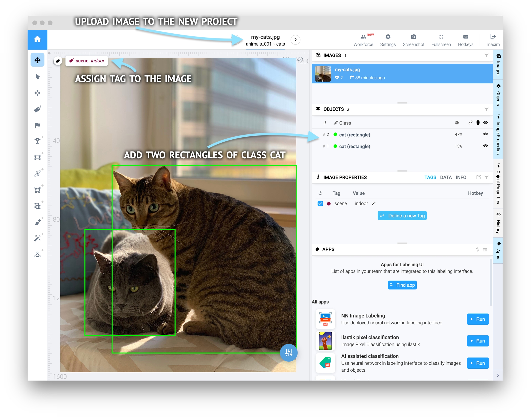
Task: Switch to the TAGS tab
Action: click(x=430, y=177)
